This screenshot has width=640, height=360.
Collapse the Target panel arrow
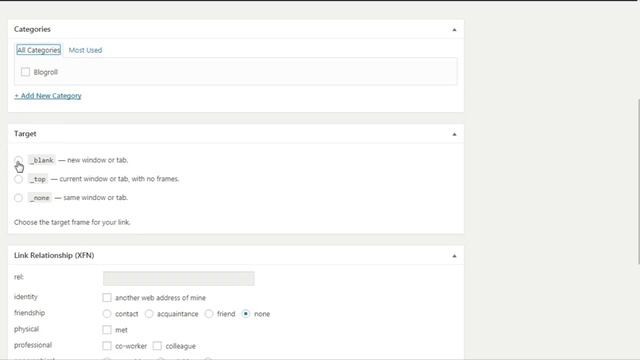454,134
